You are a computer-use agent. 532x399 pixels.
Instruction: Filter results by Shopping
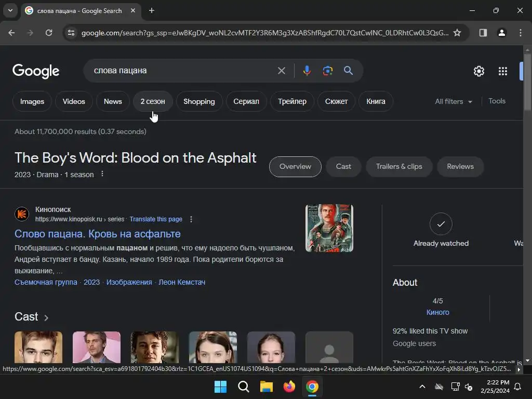coord(199,101)
